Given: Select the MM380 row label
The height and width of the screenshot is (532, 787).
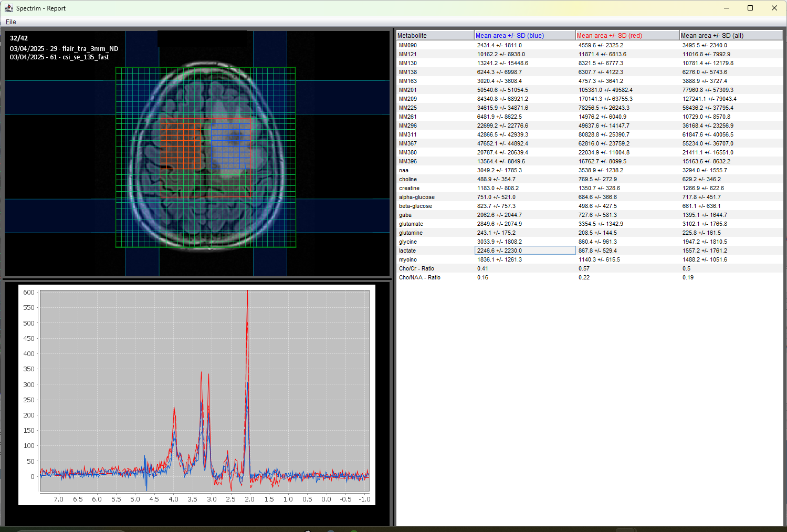Looking at the screenshot, I should pos(407,152).
